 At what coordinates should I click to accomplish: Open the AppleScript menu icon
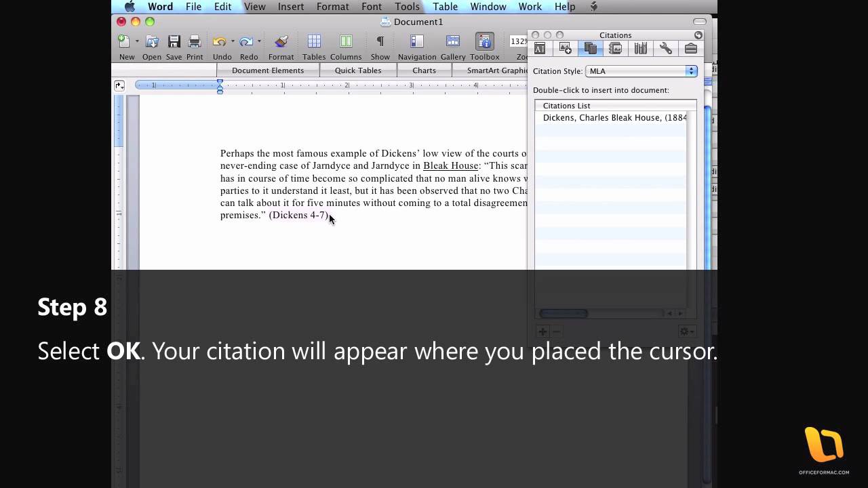594,7
